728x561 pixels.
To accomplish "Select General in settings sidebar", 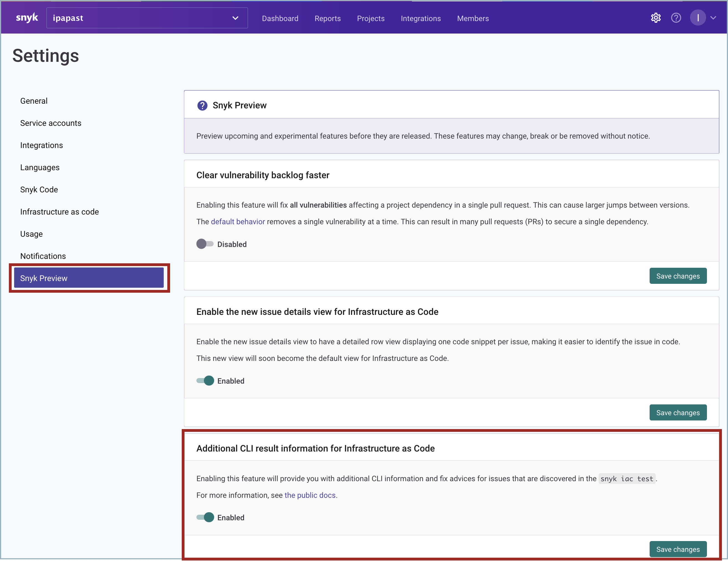I will click(x=34, y=101).
